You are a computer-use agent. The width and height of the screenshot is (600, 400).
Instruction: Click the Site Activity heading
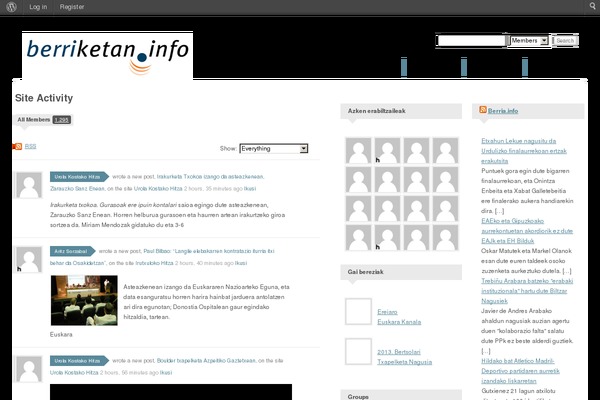(x=44, y=98)
